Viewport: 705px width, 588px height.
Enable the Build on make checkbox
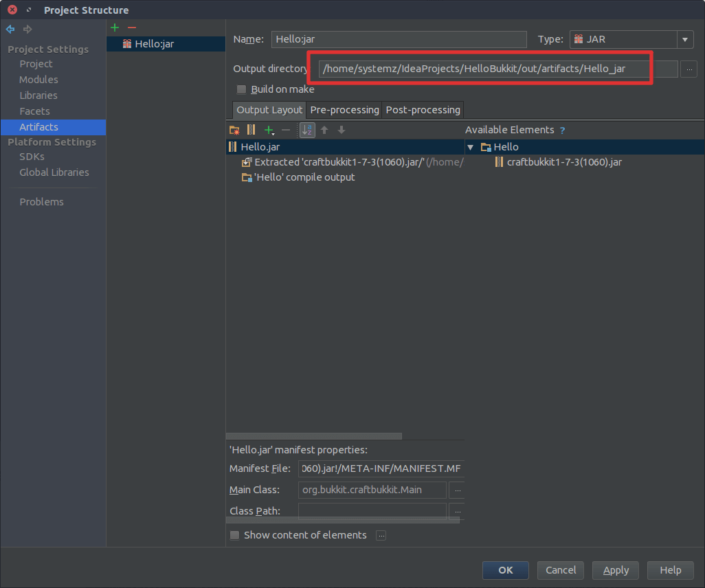(x=241, y=89)
